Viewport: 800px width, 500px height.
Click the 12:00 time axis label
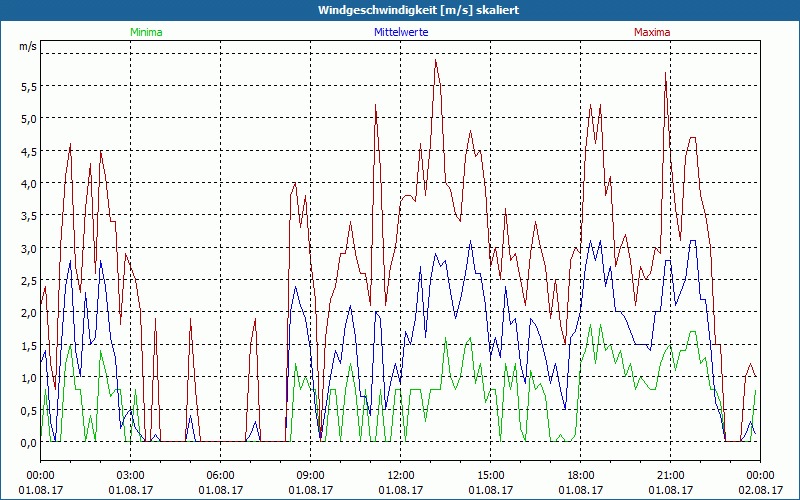pos(401,476)
